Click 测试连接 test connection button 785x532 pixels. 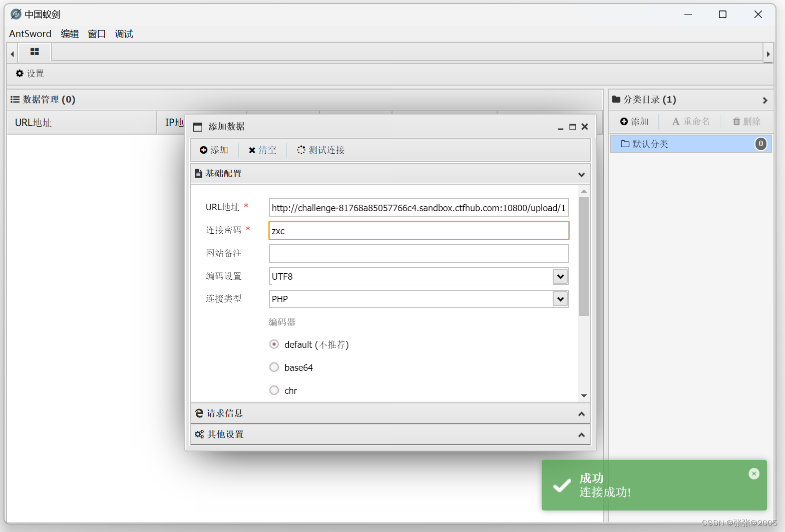pos(320,150)
